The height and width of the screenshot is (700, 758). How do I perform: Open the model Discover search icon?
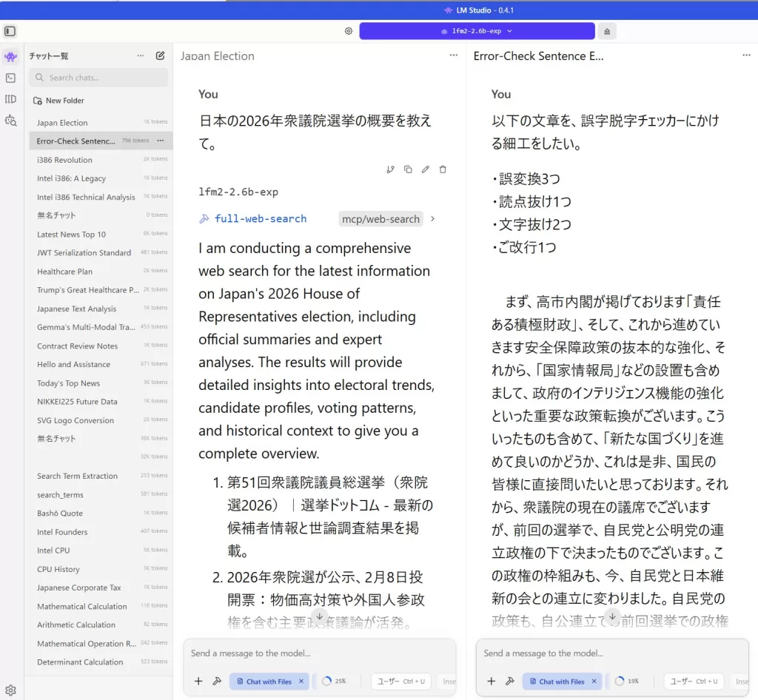(x=11, y=121)
